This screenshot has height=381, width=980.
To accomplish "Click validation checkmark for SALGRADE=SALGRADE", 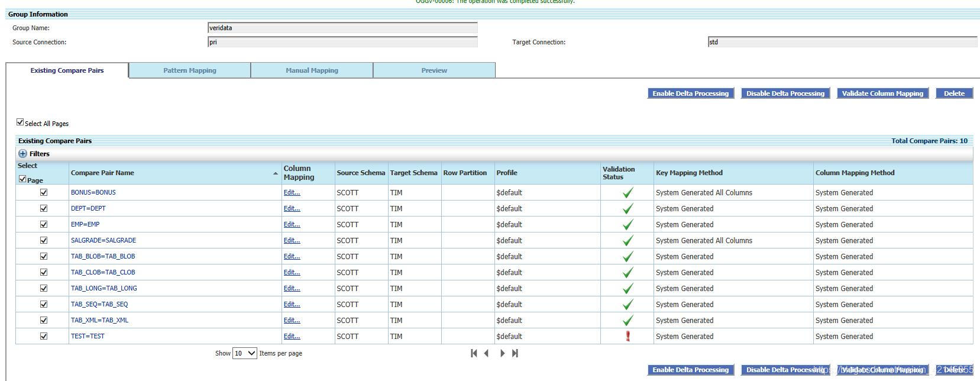I will pyautogui.click(x=628, y=241).
